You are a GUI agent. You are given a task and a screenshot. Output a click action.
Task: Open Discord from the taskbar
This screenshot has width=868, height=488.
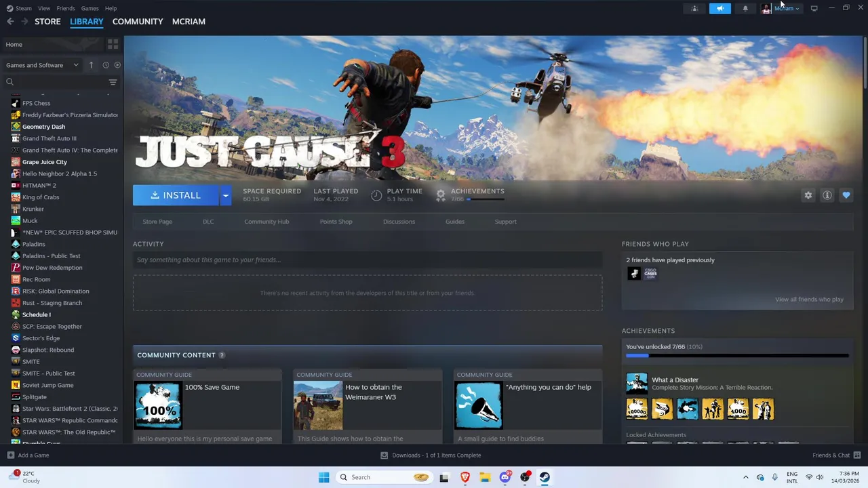point(505,477)
